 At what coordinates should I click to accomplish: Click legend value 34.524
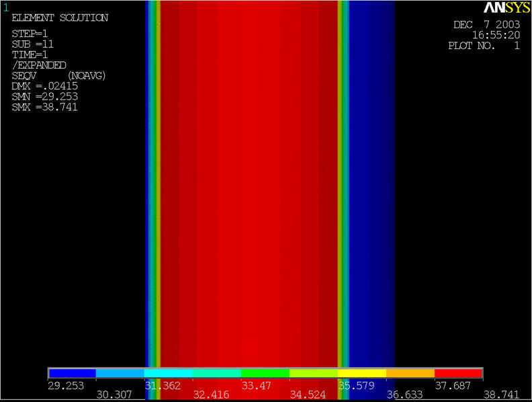click(308, 395)
